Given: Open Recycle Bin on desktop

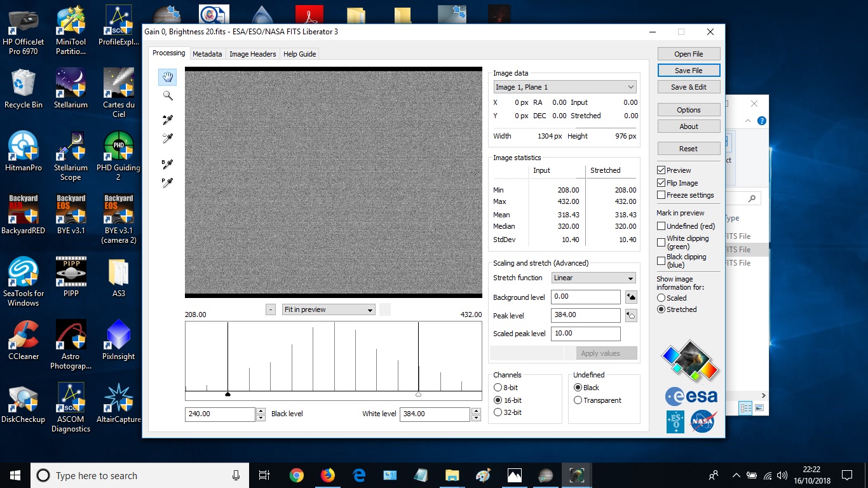Looking at the screenshot, I should tap(24, 88).
